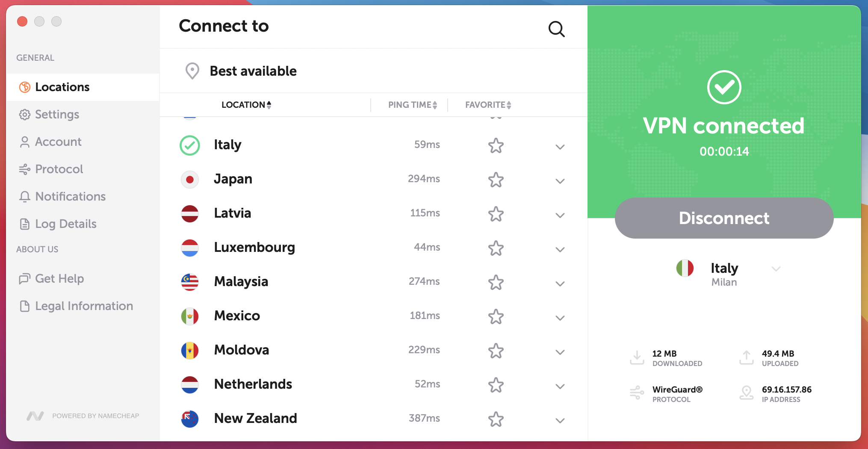Screen dimensions: 868x449
Task: Sort locations by Ping Time column
Action: pyautogui.click(x=413, y=105)
